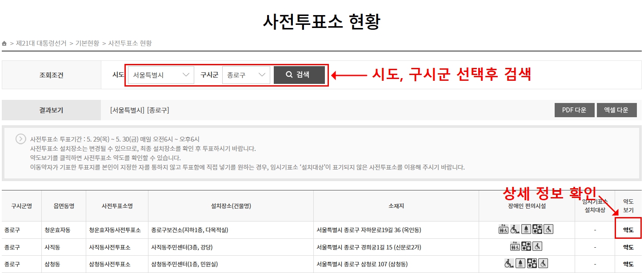Select the wheelchair ramp icon for 청운효자동사전투표소
Viewport: 644px width, 273px height.
(515, 229)
